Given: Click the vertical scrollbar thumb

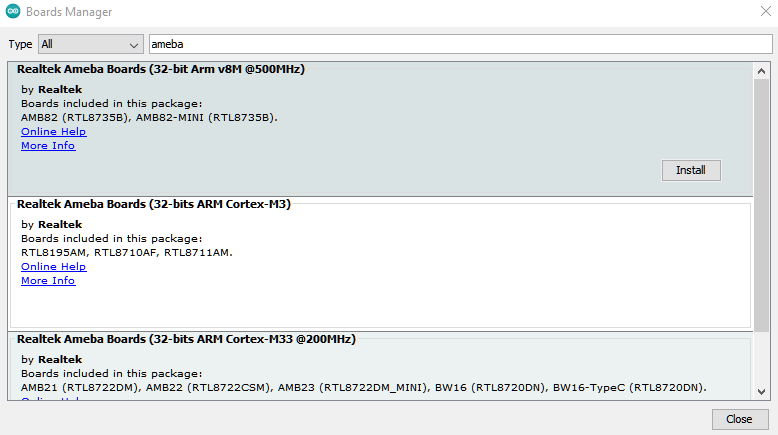Looking at the screenshot, I should 762,200.
